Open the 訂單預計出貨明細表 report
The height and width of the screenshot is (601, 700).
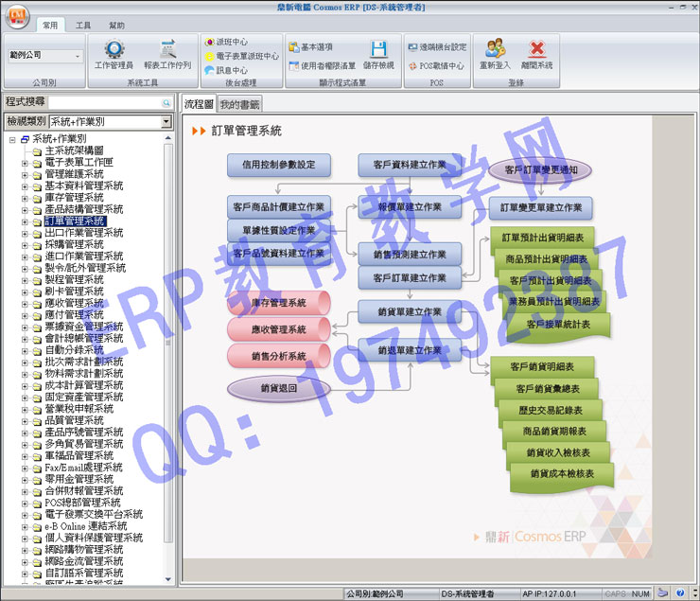(542, 238)
